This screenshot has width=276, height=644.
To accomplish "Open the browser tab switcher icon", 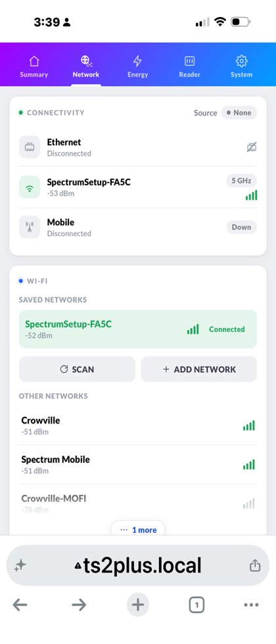I will click(x=196, y=605).
